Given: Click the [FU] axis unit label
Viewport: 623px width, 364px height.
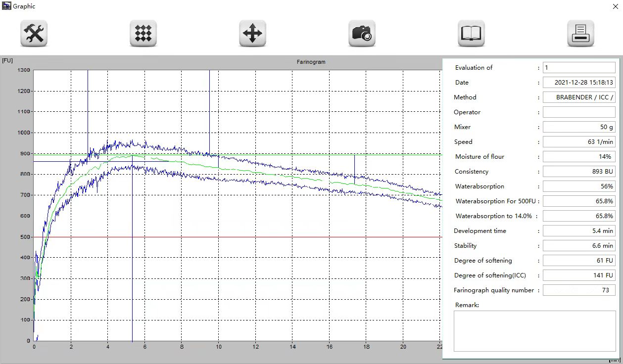Looking at the screenshot, I should coord(7,60).
